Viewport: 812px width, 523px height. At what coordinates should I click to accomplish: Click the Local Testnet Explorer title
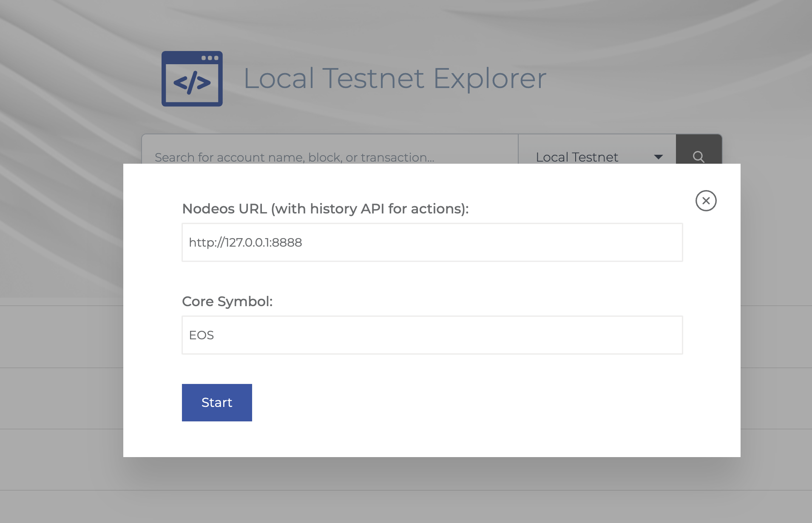click(395, 78)
